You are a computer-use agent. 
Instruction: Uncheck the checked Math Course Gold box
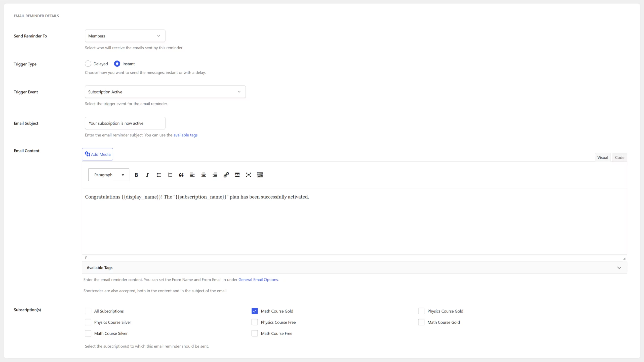pyautogui.click(x=255, y=311)
